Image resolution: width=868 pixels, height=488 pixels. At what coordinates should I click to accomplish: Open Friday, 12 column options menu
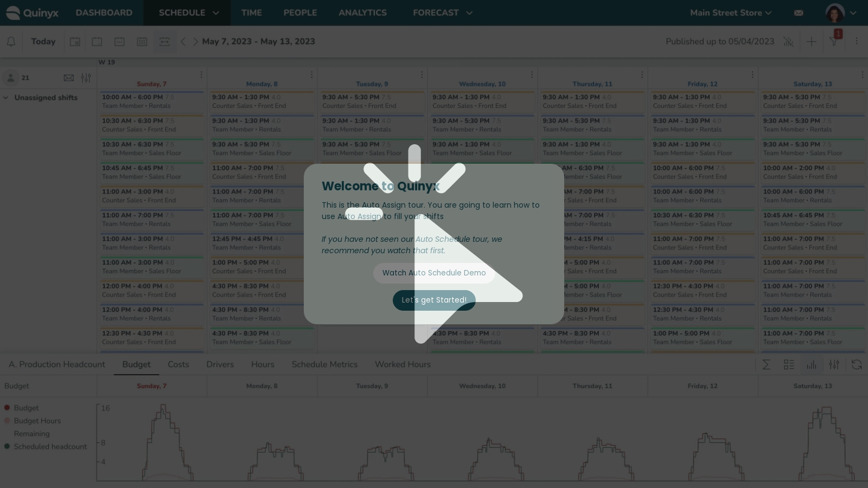pos(752,75)
